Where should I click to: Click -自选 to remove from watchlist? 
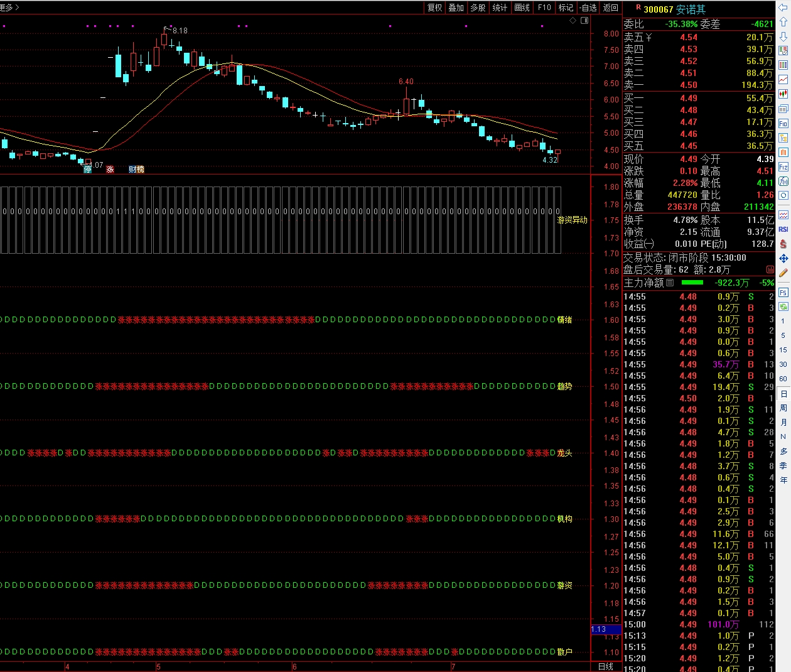coord(588,8)
